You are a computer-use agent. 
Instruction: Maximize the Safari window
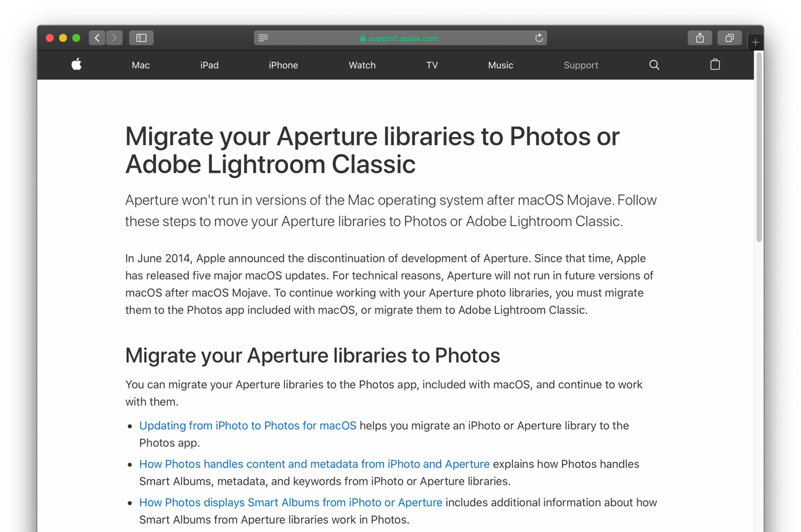(76, 38)
